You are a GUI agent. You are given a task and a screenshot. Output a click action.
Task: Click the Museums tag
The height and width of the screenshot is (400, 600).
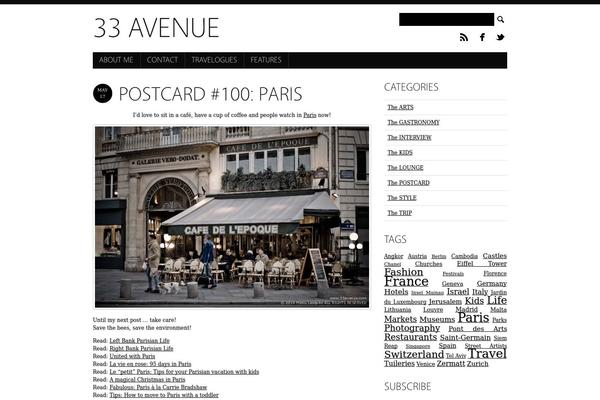click(437, 319)
